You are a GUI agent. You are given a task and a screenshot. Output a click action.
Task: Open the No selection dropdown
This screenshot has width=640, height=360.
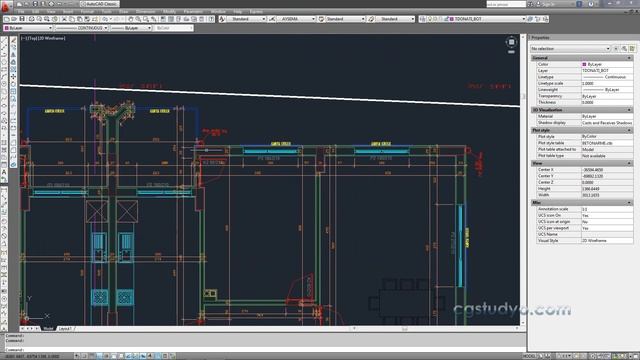click(x=570, y=49)
